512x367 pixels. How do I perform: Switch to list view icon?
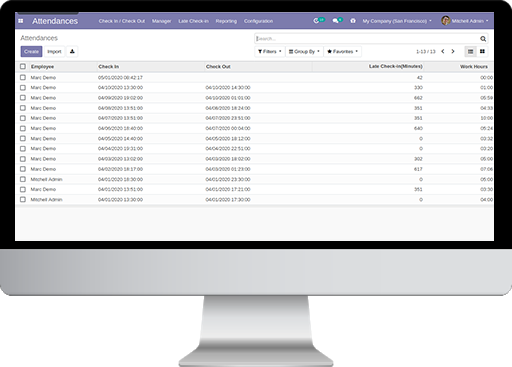point(470,51)
